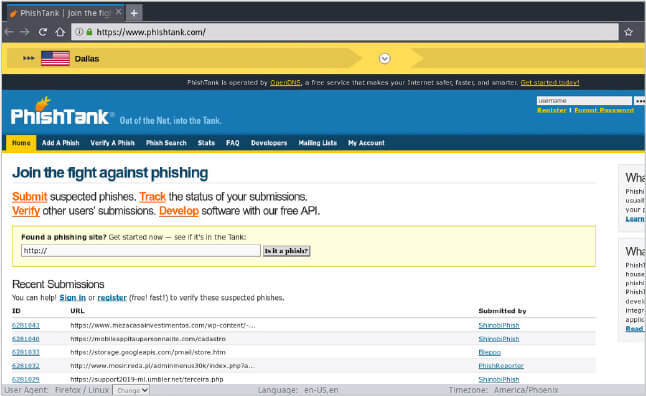Click the three-dots icon beside the flag
Viewport: 646px width, 396px height.
[x=28, y=58]
